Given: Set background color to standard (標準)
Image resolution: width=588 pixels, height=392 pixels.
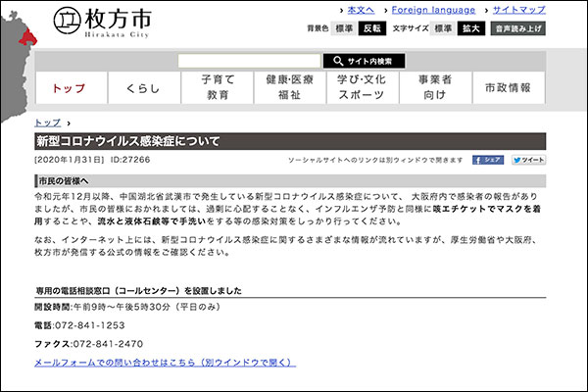Looking at the screenshot, I should 342,28.
